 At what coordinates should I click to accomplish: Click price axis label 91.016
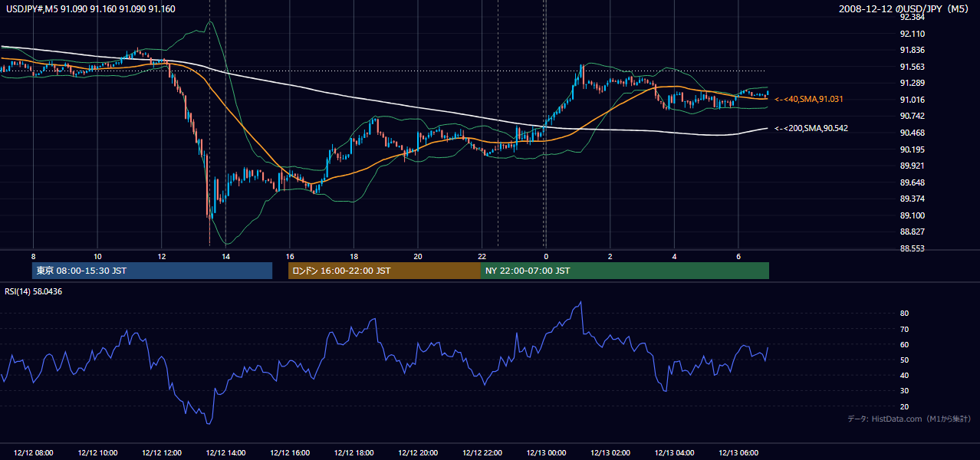point(912,100)
